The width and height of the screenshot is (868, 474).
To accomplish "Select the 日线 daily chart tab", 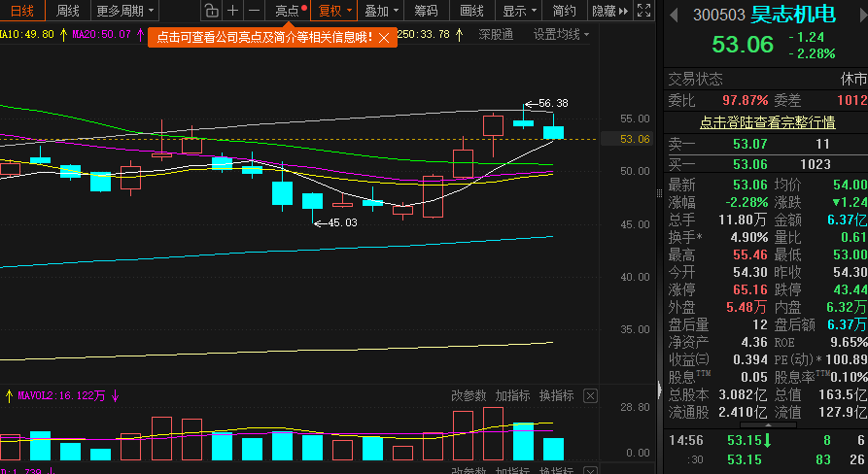I will [x=22, y=11].
